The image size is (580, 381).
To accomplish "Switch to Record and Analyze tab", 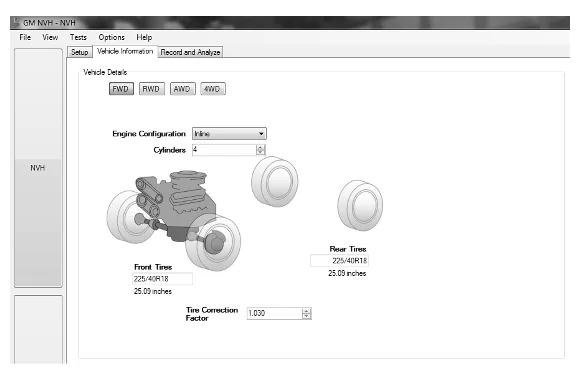I will [190, 52].
